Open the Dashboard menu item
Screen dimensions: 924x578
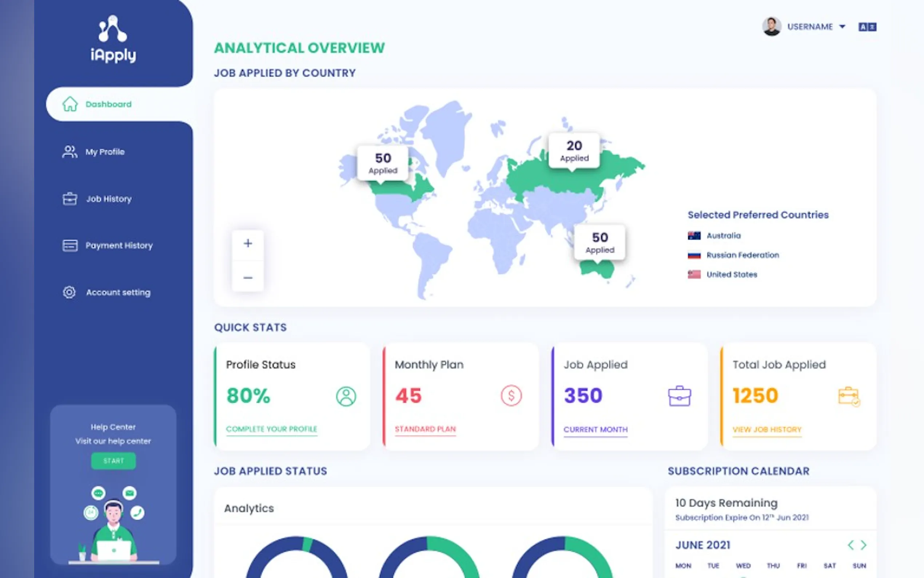point(108,104)
